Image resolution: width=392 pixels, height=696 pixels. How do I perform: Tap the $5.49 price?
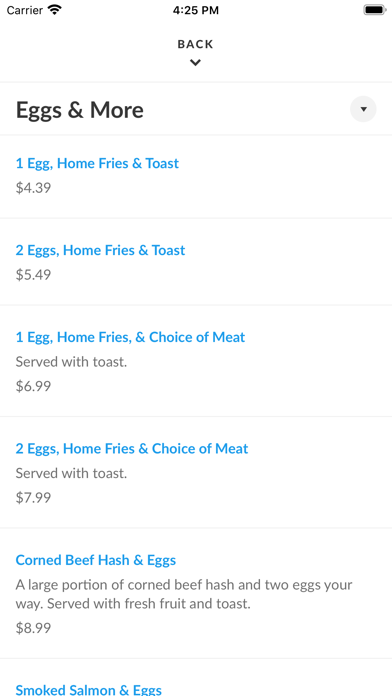tap(33, 275)
